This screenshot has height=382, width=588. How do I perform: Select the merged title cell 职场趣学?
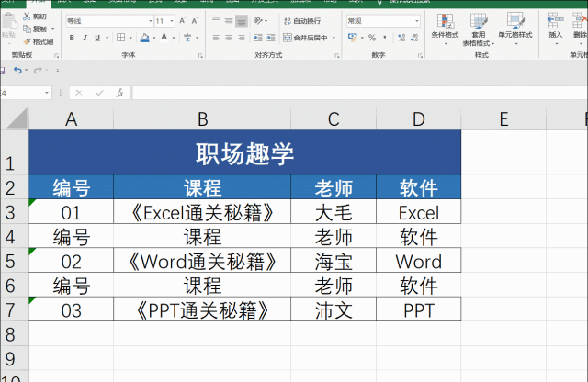click(245, 152)
